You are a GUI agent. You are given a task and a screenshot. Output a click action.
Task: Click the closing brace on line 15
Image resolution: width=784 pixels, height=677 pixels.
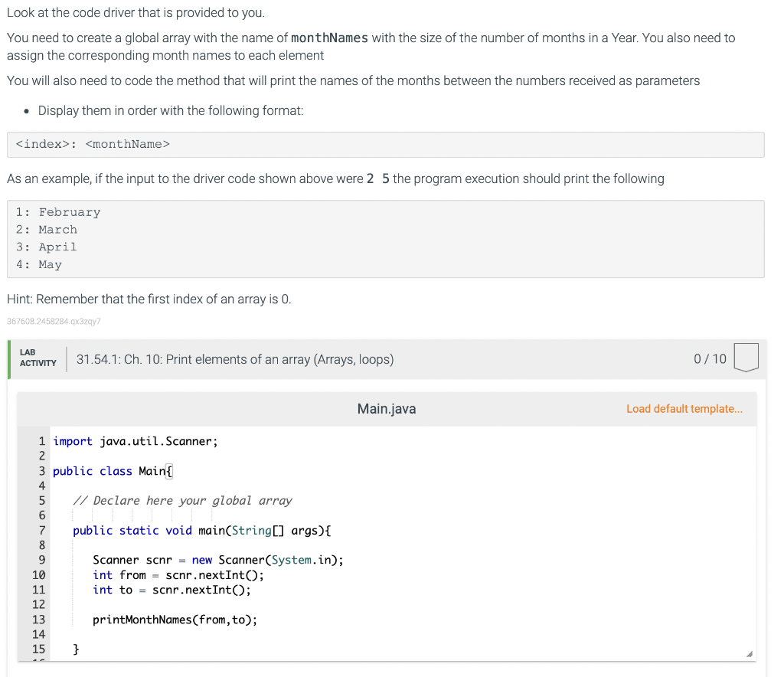74,649
